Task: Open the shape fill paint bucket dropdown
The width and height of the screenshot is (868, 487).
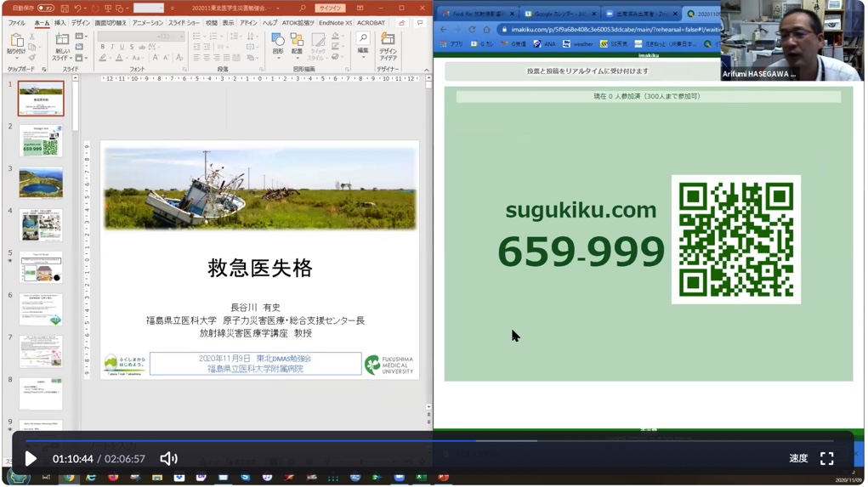Action: (336, 37)
